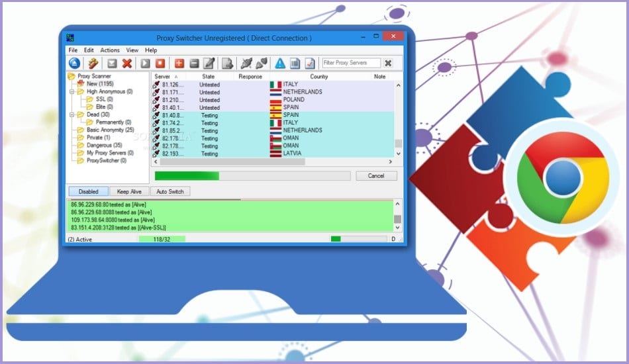Open the Actions menu

click(x=110, y=50)
